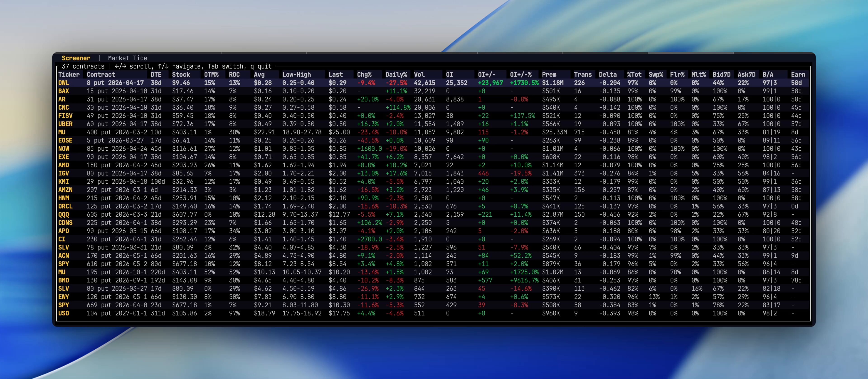This screenshot has height=379, width=868.
Task: Click the Prem column header
Action: click(x=549, y=75)
